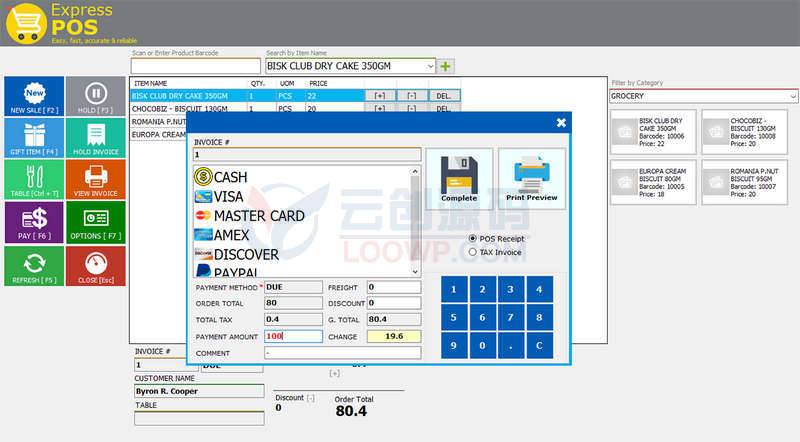800x442 pixels.
Task: Click the dialog Discount input field
Action: point(394,303)
